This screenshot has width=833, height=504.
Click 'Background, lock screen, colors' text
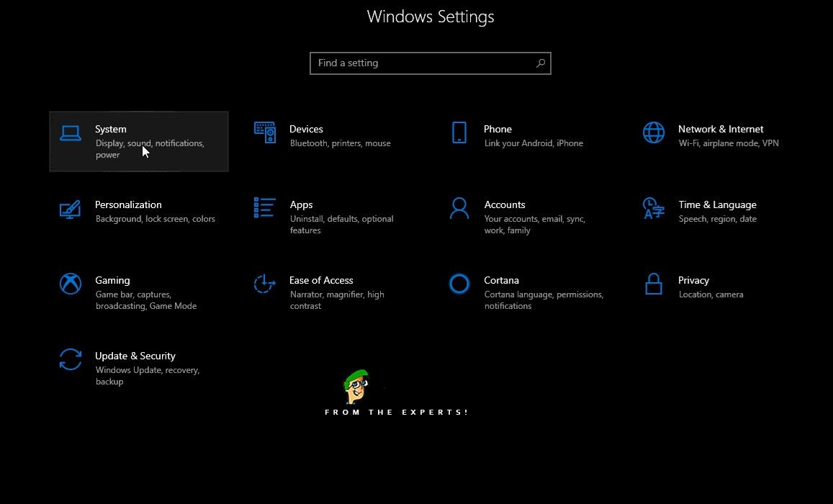click(155, 219)
